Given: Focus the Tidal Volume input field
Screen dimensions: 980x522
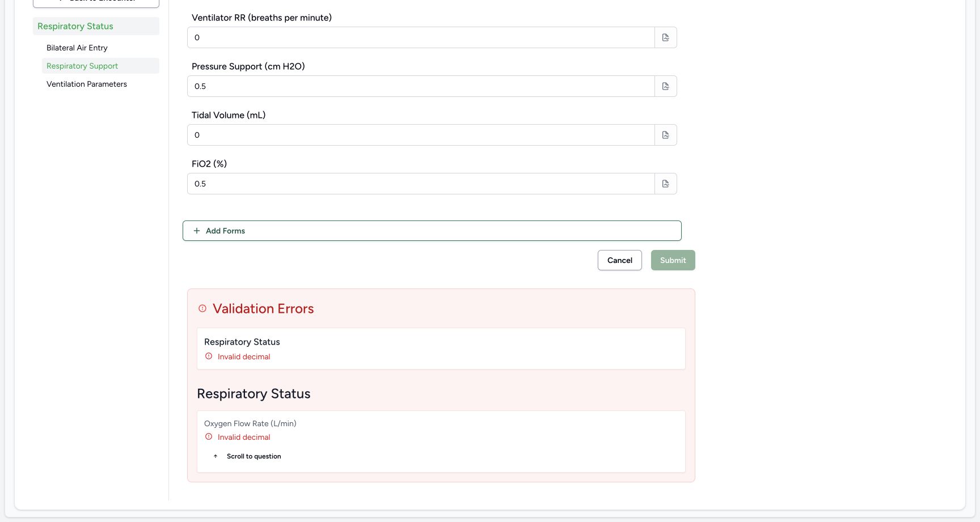Looking at the screenshot, I should 421,135.
